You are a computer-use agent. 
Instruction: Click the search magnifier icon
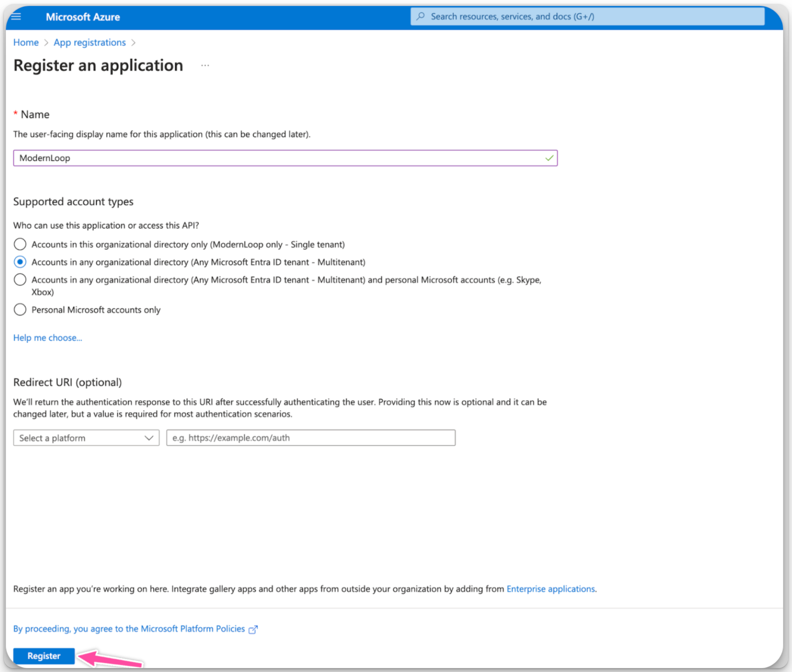coord(421,16)
